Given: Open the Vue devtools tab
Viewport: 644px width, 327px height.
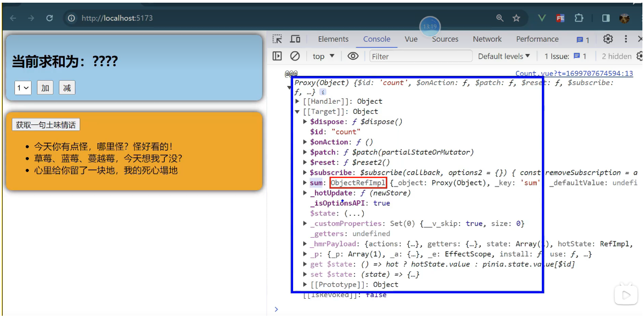Looking at the screenshot, I should (x=411, y=39).
